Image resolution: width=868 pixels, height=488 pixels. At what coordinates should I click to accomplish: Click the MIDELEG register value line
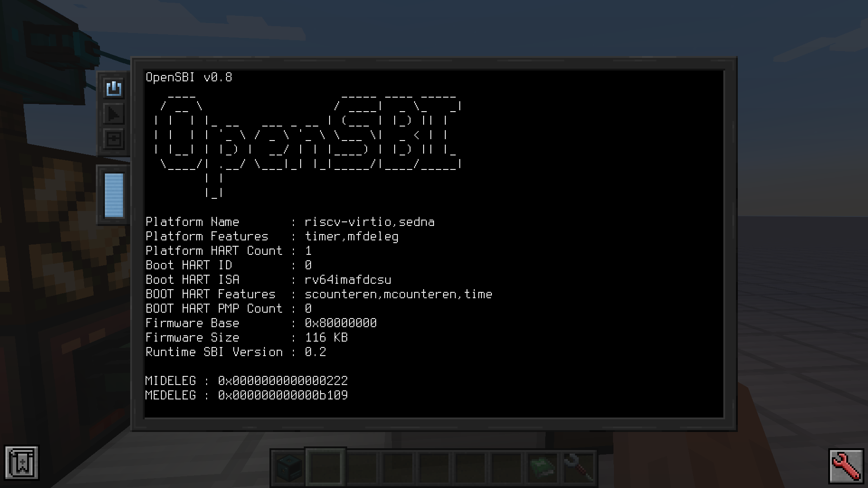coord(246,381)
